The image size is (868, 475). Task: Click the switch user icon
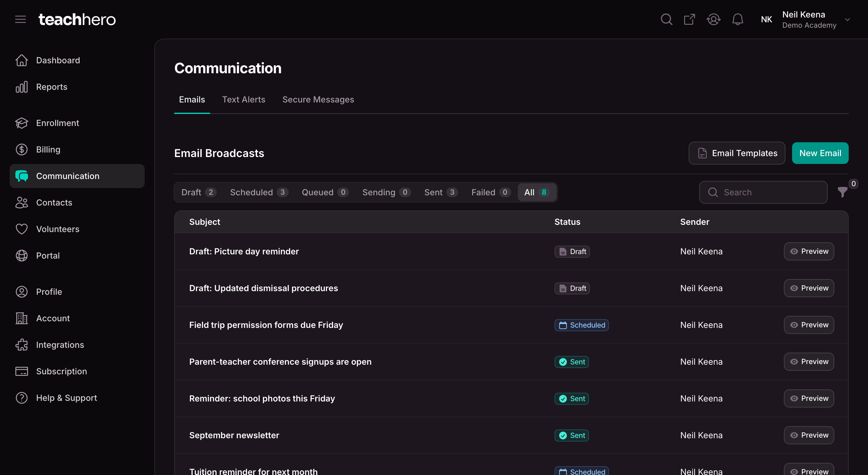(x=713, y=19)
